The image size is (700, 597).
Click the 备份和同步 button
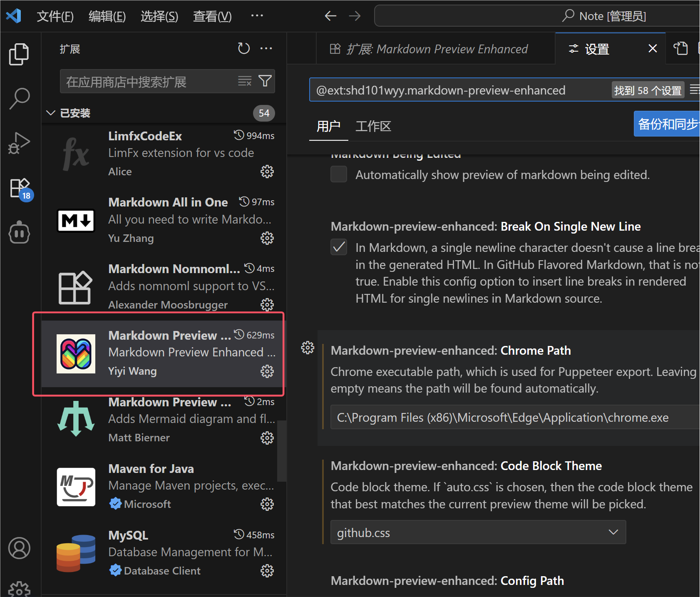(666, 124)
